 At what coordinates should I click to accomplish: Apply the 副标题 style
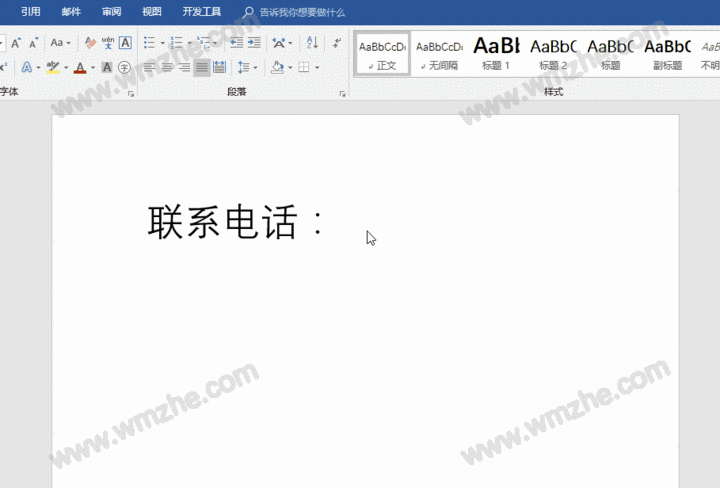pos(667,54)
